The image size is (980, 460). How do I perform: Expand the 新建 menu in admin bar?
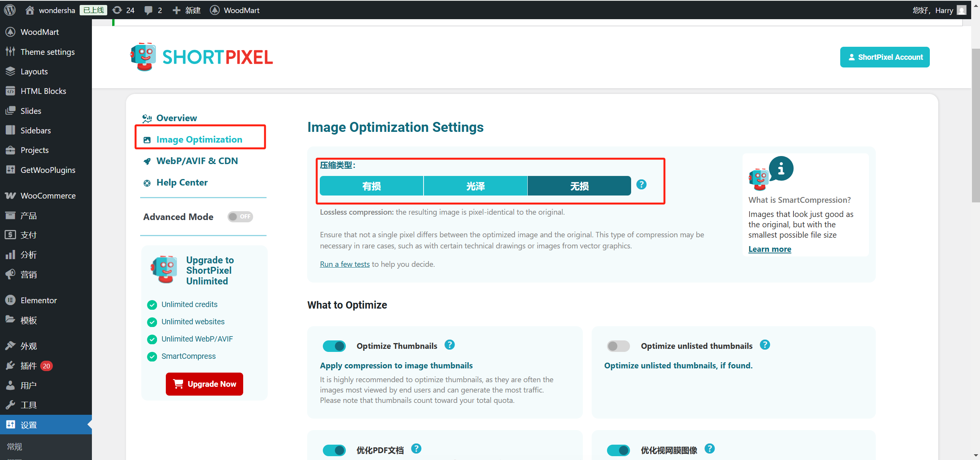coord(187,10)
